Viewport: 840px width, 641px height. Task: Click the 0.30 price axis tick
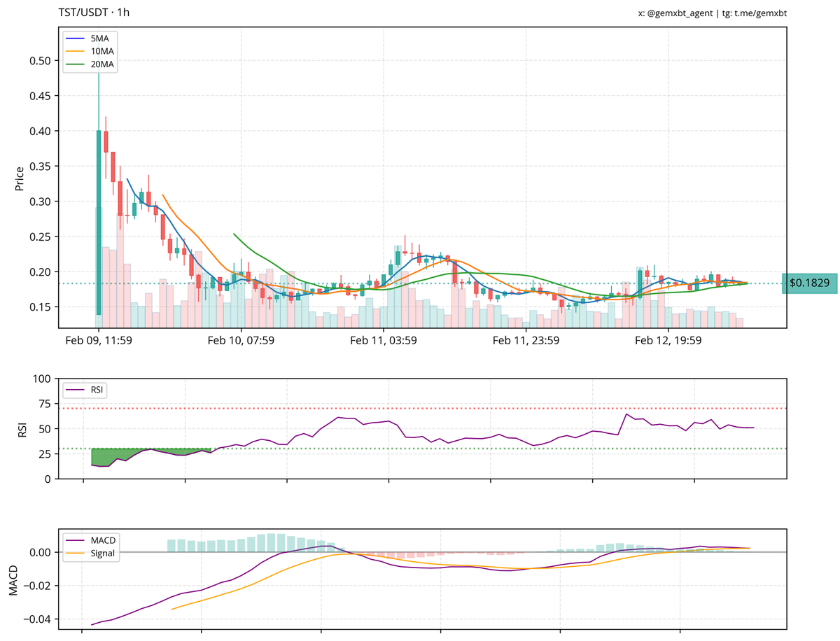40,202
